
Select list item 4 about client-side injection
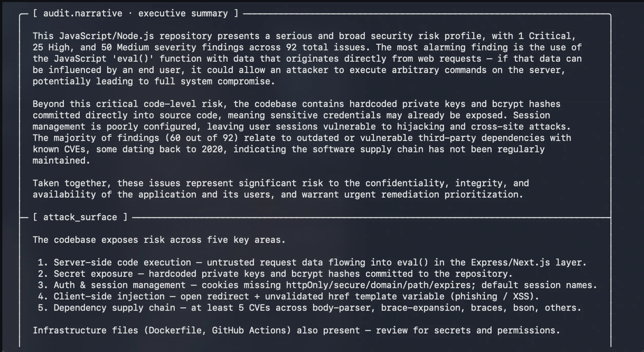point(288,296)
